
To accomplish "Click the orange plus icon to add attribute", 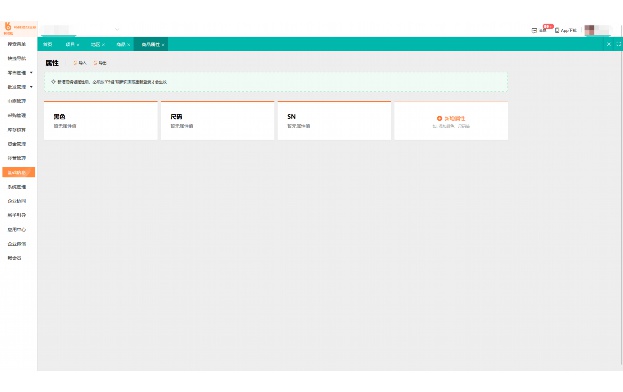I will coord(439,118).
